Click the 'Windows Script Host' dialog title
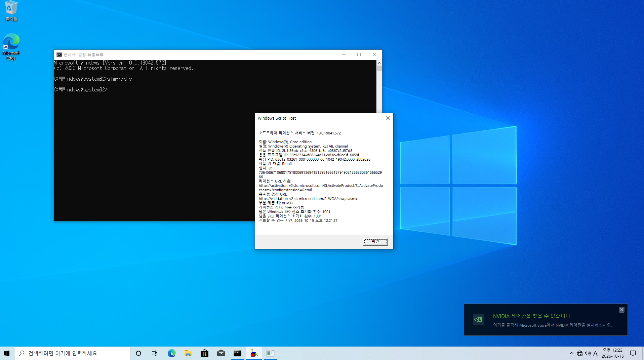This screenshot has height=360, width=644. pos(277,118)
